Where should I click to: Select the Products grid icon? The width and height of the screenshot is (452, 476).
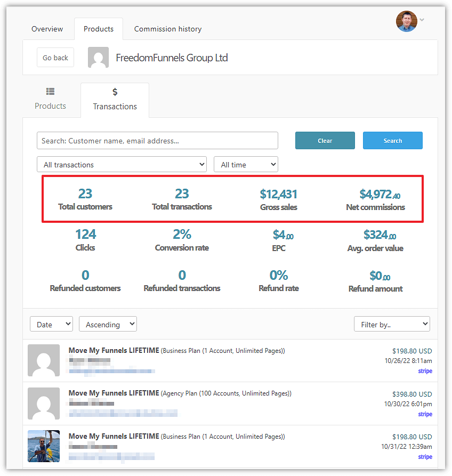[x=50, y=91]
